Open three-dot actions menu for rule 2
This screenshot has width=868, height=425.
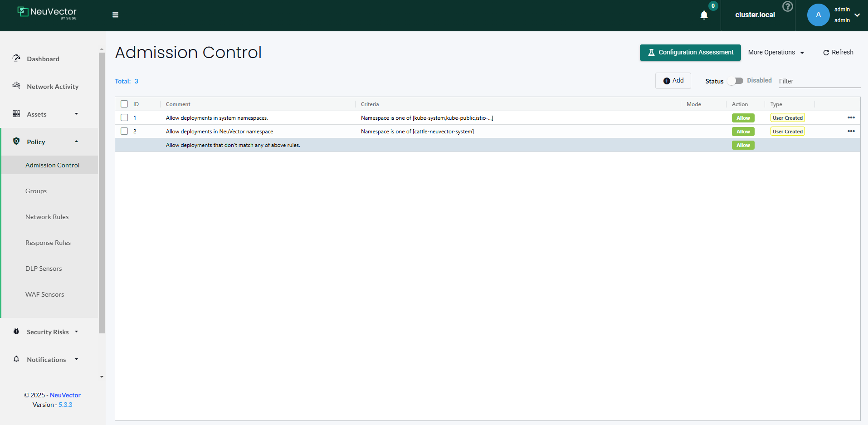point(851,131)
